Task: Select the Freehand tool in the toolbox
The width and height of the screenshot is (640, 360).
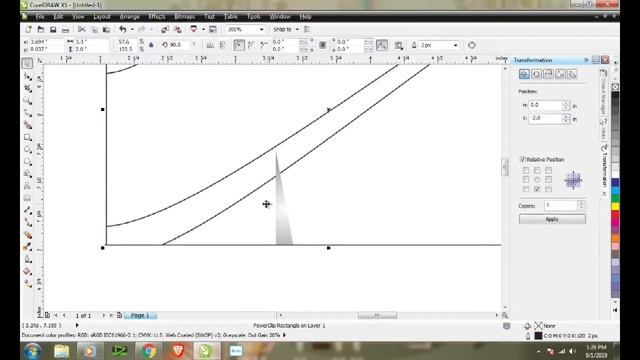Action: pos(27,113)
